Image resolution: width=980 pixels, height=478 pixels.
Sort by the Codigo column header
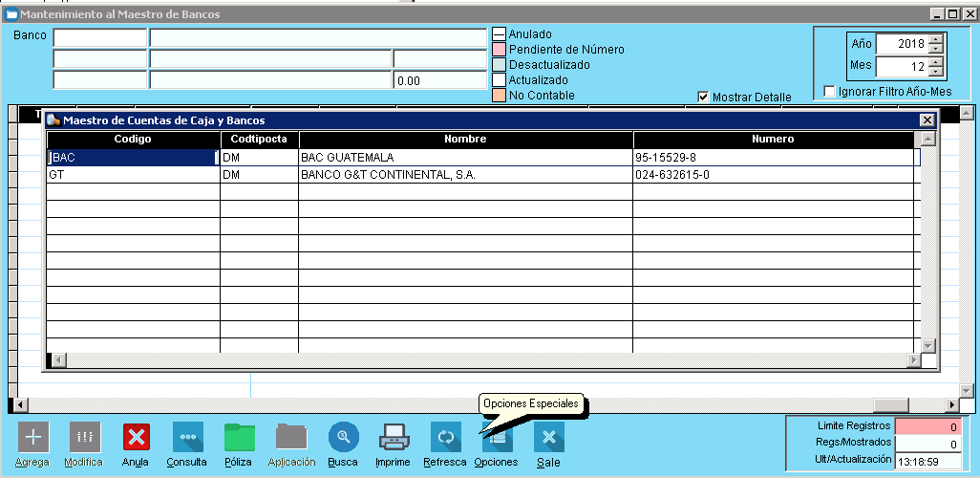(133, 139)
